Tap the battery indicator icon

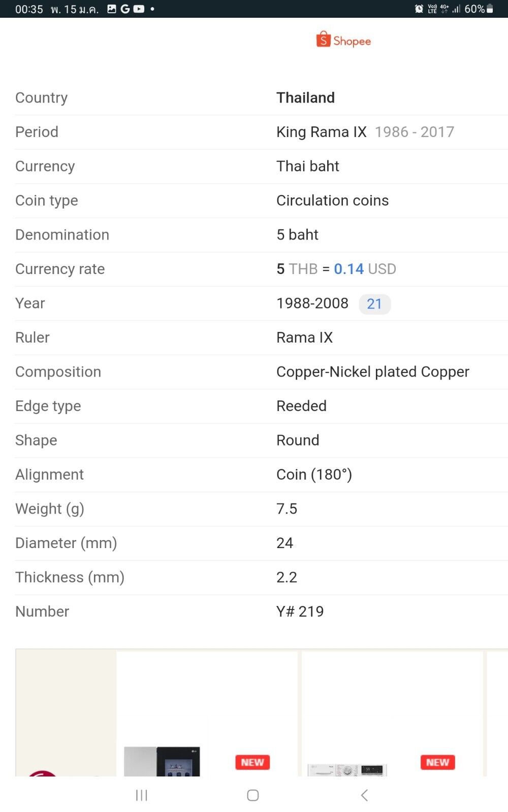(490, 9)
